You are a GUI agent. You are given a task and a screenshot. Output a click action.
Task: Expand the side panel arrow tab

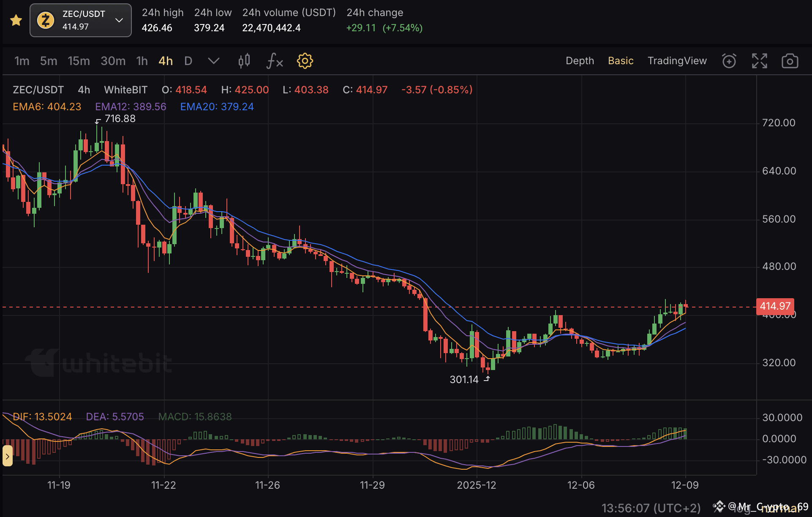(7, 456)
